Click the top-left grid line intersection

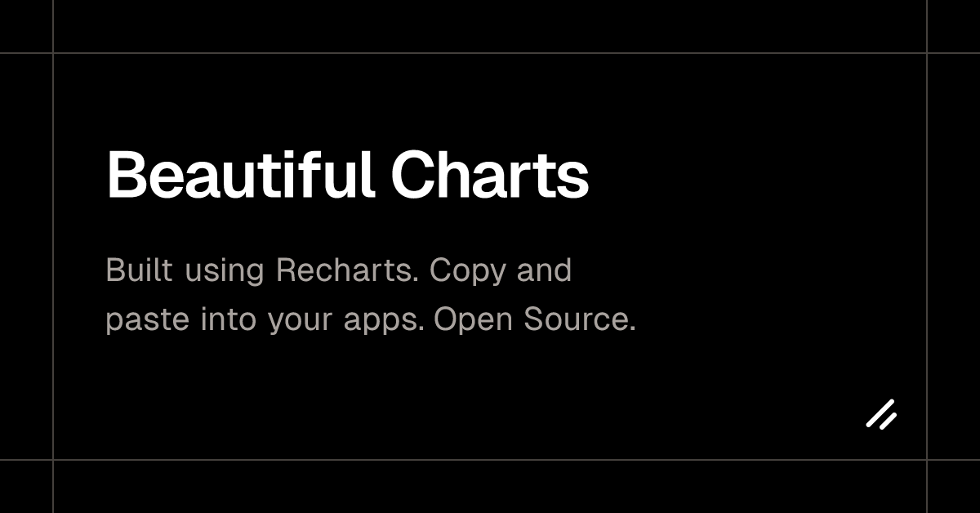coord(53,54)
